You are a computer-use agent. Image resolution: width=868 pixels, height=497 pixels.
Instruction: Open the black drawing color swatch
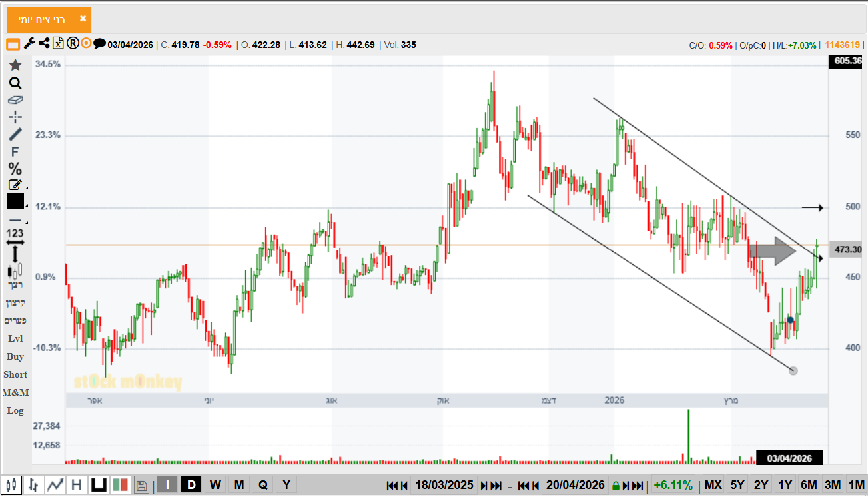(15, 201)
